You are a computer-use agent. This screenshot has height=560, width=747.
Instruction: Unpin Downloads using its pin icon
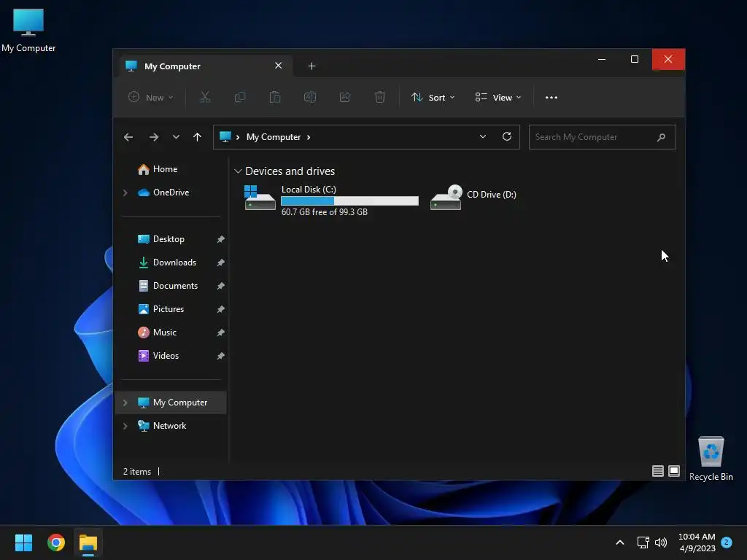220,262
